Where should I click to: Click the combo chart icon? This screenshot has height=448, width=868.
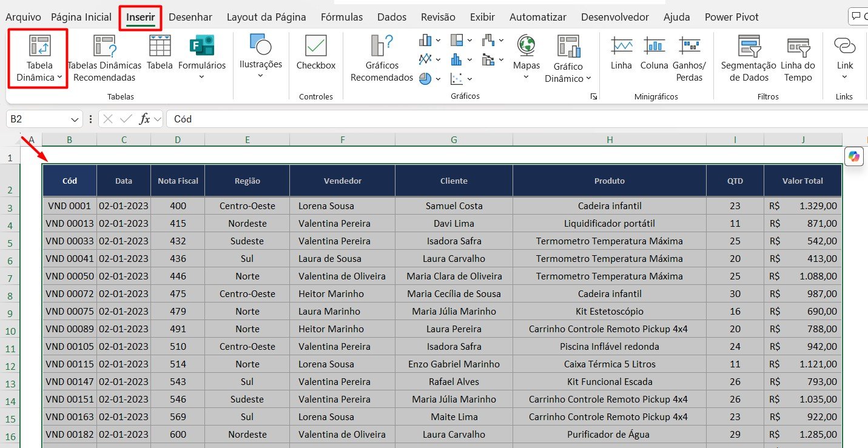(x=488, y=59)
